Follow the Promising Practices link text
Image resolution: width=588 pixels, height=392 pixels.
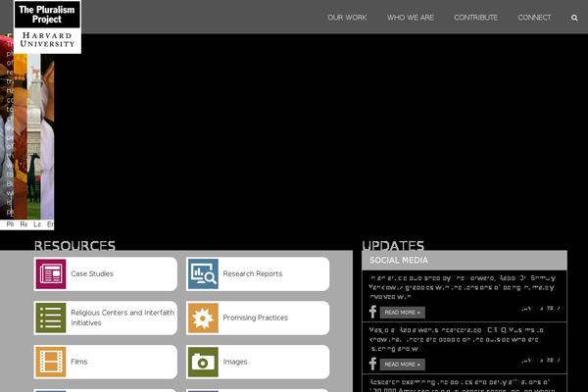(x=255, y=318)
